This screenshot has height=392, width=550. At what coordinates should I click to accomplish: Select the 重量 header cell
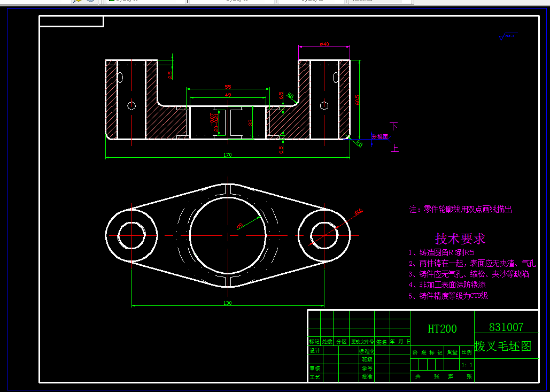pos(452,353)
